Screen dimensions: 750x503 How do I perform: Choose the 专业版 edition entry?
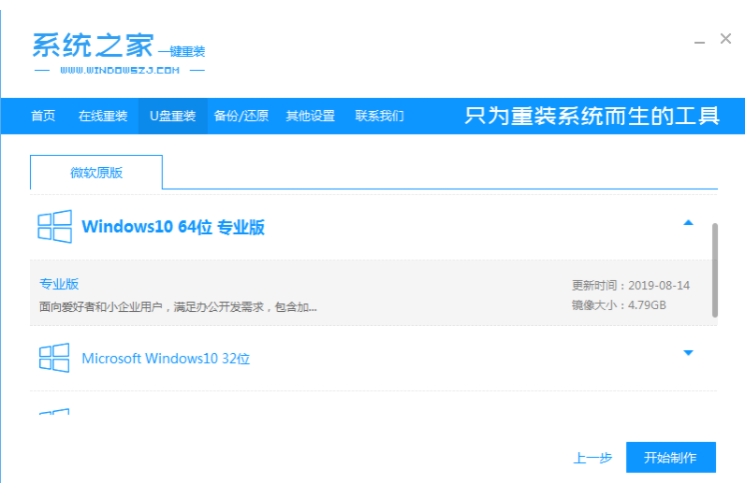(x=59, y=284)
